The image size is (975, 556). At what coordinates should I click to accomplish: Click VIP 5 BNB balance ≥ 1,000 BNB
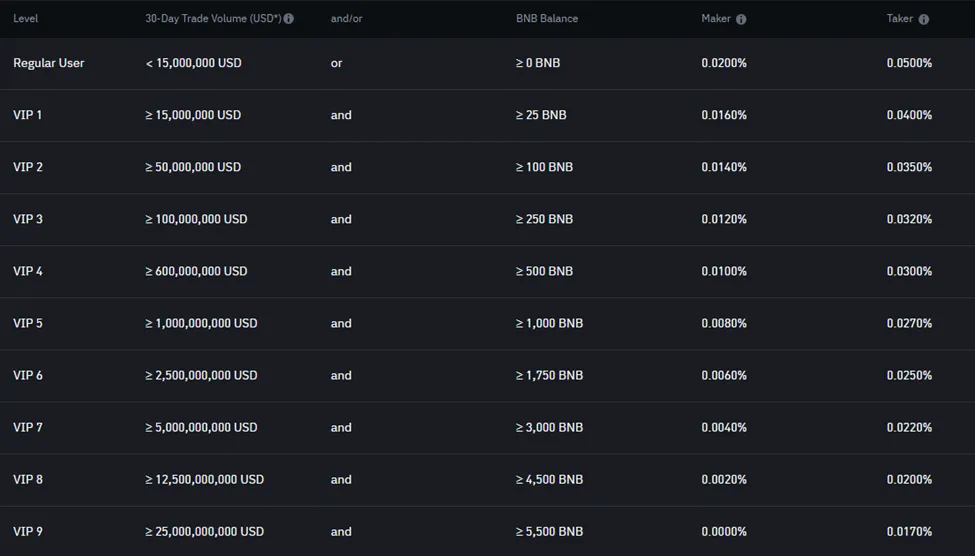tap(550, 323)
